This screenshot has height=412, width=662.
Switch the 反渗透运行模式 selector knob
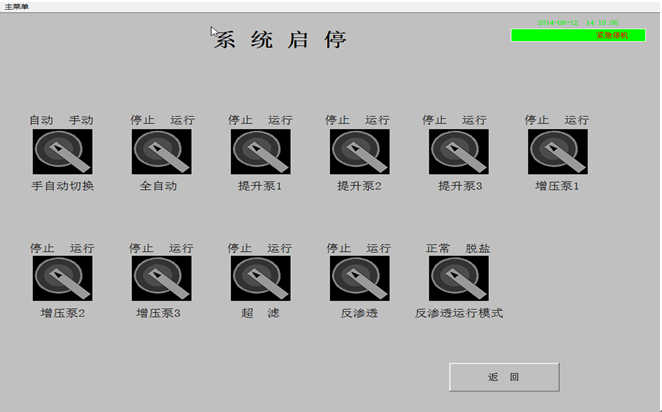click(459, 278)
